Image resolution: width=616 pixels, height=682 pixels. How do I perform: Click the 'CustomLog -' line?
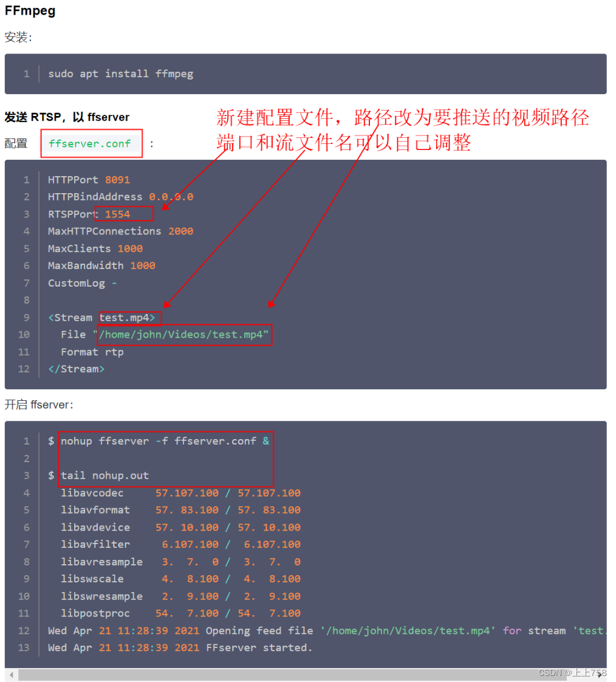[82, 283]
